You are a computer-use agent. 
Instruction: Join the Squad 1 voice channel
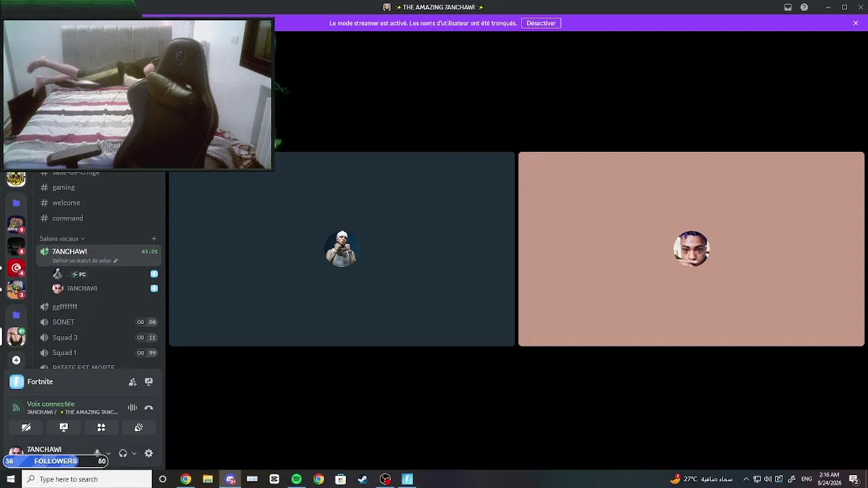(98, 352)
